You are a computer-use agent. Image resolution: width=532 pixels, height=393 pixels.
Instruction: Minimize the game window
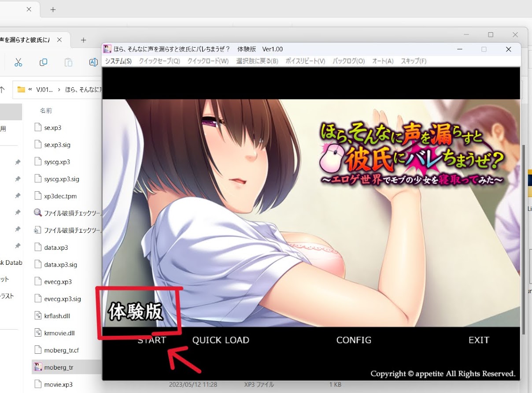460,49
